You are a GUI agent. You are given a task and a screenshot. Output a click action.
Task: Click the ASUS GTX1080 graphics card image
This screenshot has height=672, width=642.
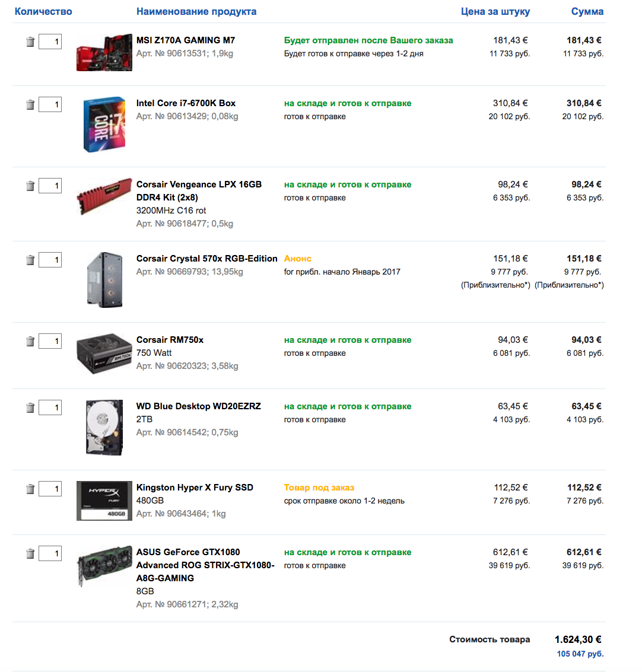(104, 565)
